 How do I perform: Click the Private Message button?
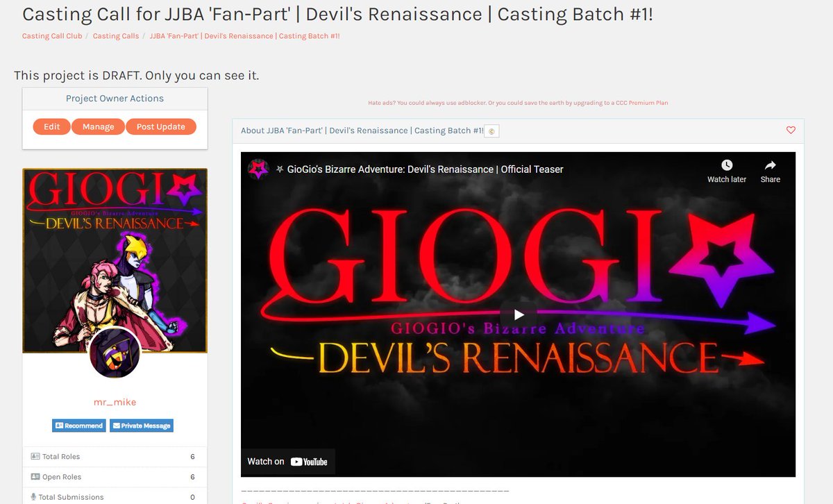[142, 426]
